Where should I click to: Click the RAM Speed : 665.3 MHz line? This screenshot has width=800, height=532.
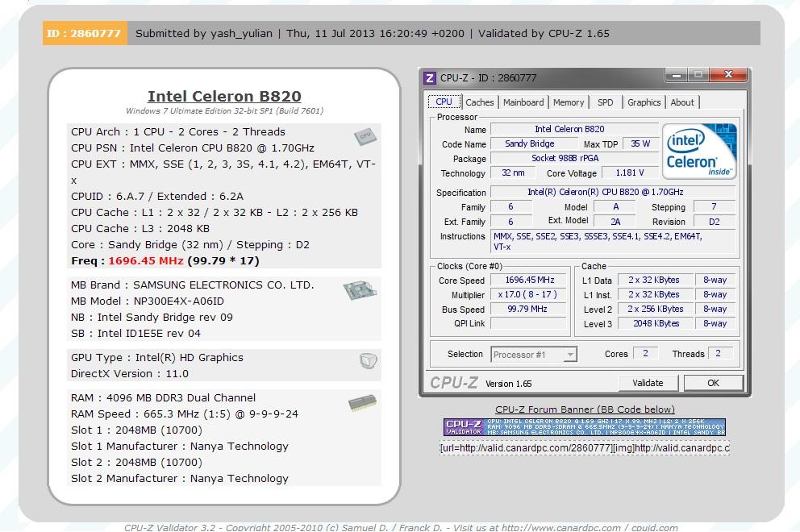coord(185,414)
